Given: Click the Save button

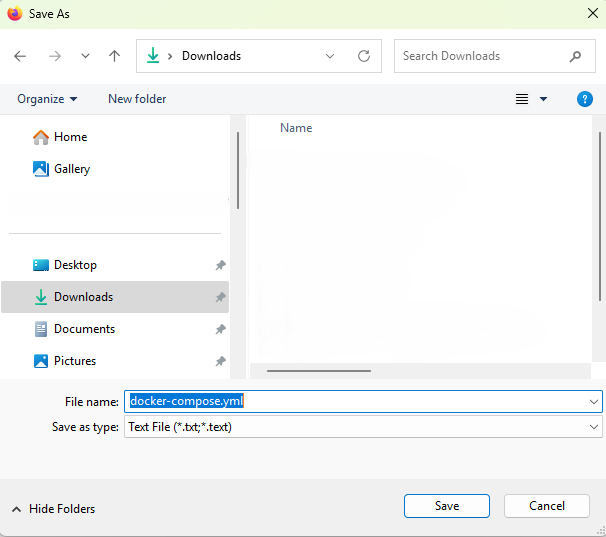Looking at the screenshot, I should [446, 506].
